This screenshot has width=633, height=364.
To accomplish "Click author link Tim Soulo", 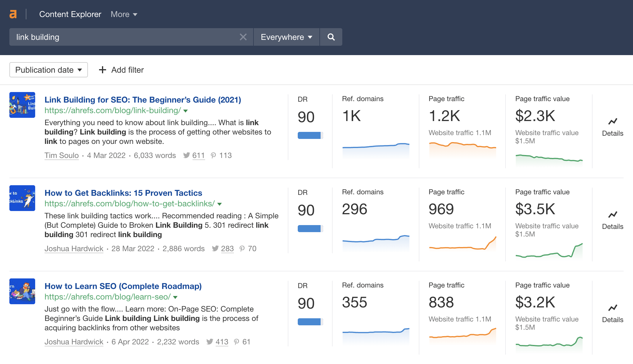I will [x=62, y=155].
